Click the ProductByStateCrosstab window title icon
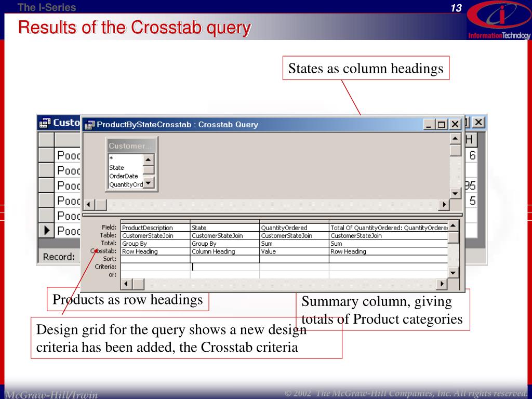This screenshot has width=532, height=399. pos(89,125)
